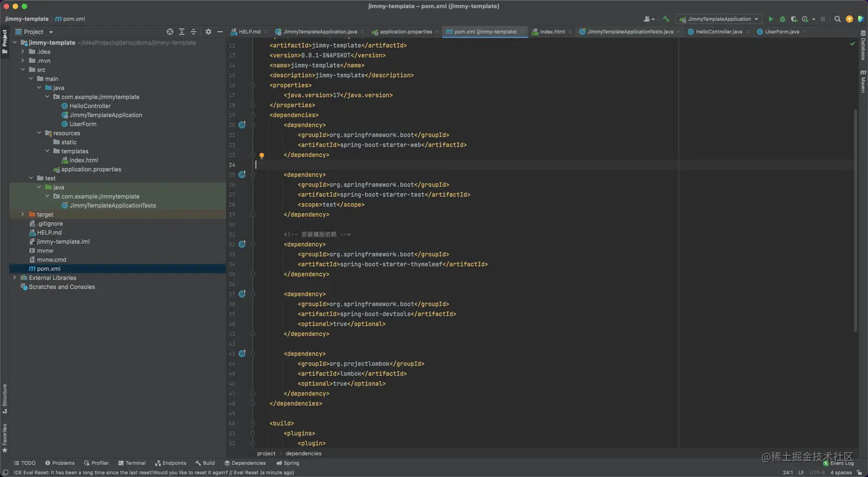The image size is (868, 477).
Task: Build the project with the hammer icon
Action: point(666,19)
